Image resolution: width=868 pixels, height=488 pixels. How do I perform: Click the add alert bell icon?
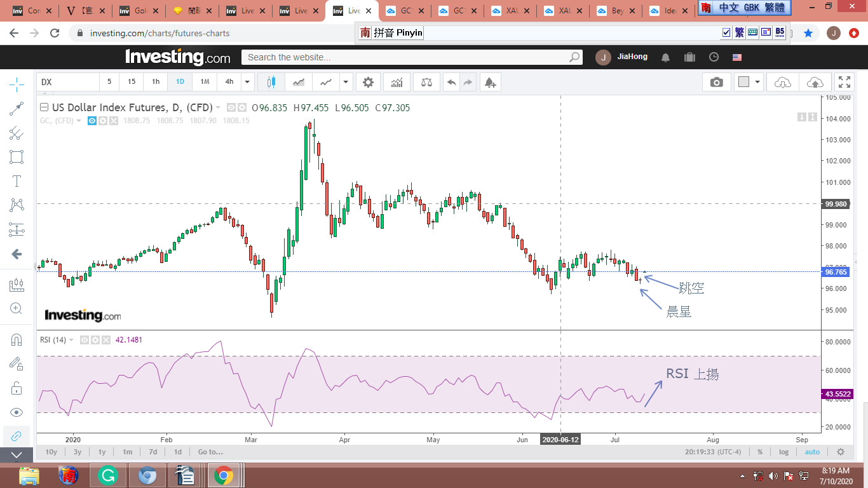(x=489, y=82)
